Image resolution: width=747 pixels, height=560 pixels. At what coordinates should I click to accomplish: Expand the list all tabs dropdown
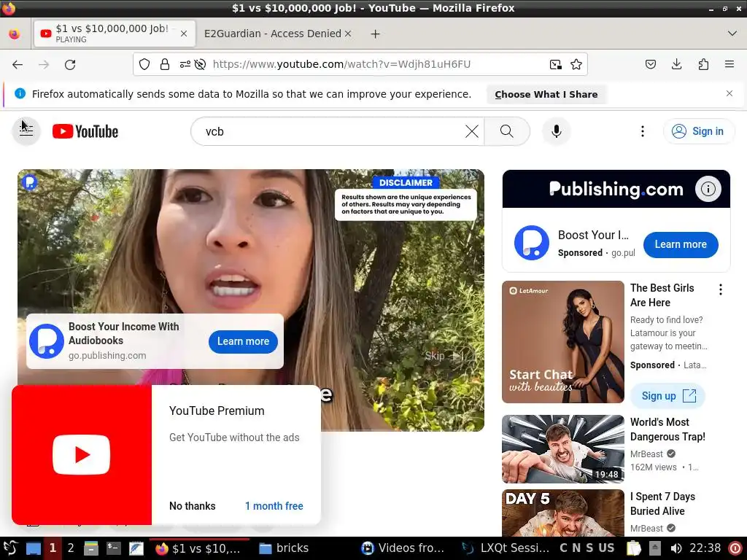[732, 34]
